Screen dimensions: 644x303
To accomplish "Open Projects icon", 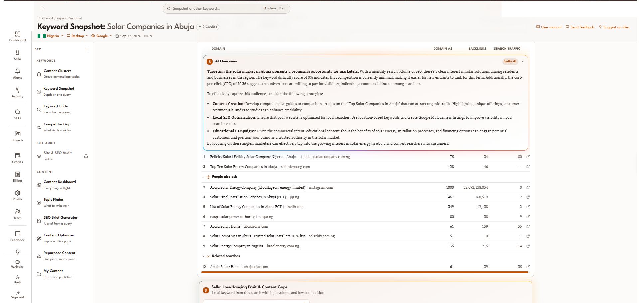I will 18,134.
